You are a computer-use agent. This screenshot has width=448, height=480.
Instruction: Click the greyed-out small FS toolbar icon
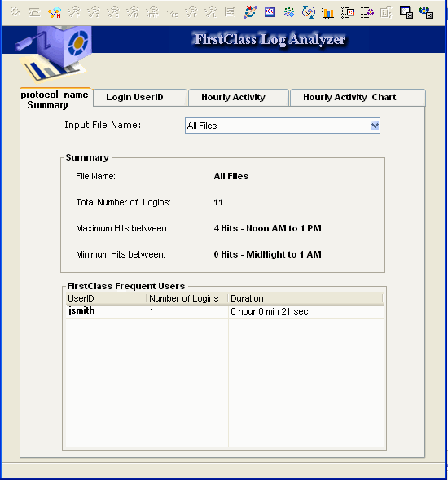coord(173,14)
